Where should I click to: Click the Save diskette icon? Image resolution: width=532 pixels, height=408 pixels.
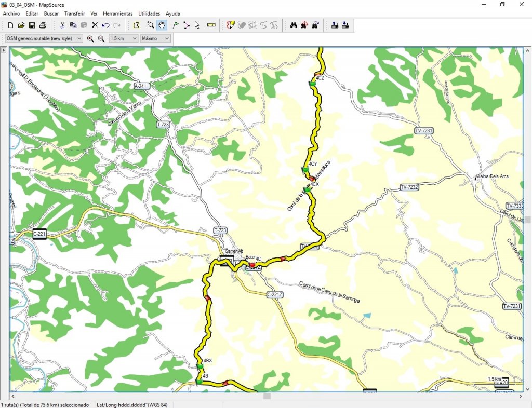tap(32, 25)
